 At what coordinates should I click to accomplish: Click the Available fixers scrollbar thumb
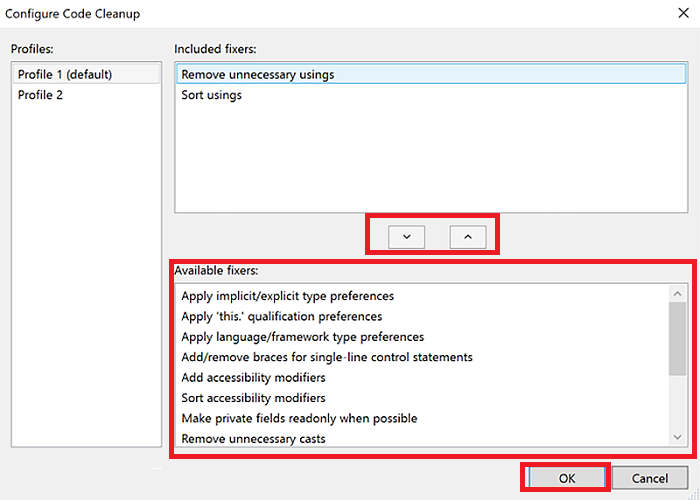coord(677,339)
